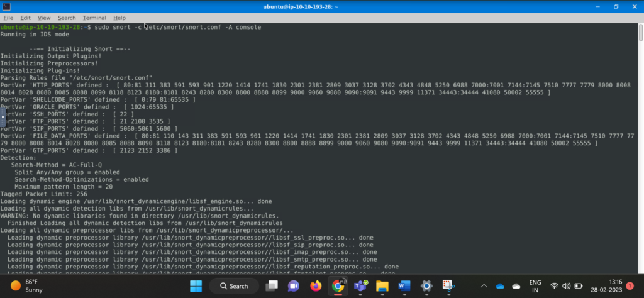Open Settings gear app in taskbar
Viewport: 644px width, 298px height.
[426, 286]
